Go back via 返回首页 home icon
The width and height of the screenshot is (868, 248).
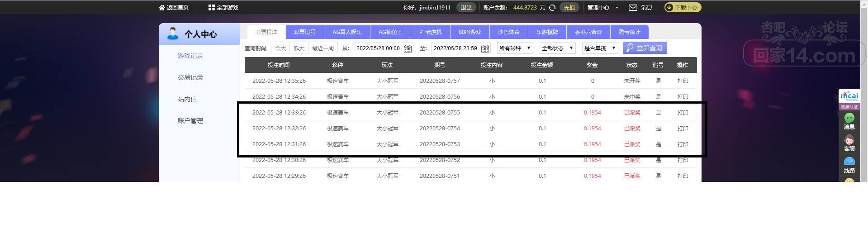click(x=162, y=8)
